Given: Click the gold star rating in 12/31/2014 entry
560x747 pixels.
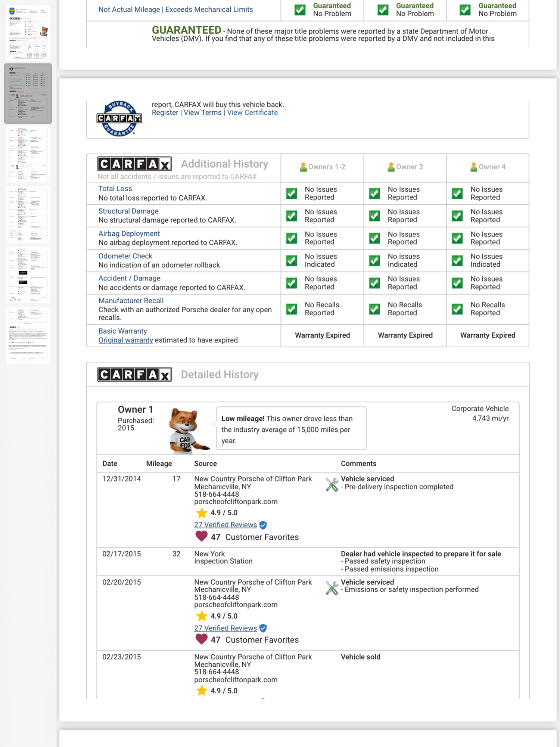Looking at the screenshot, I should [202, 513].
